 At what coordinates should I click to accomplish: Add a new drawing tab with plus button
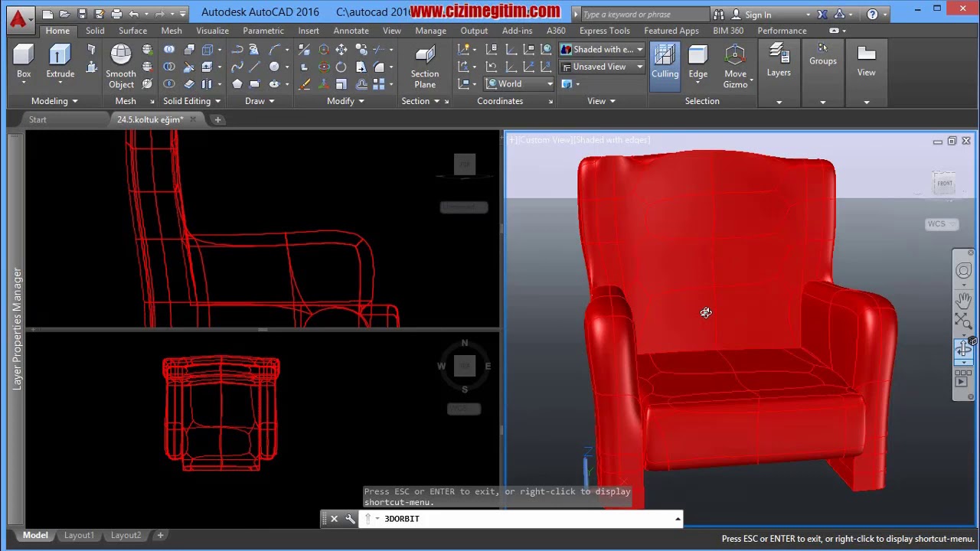click(x=217, y=119)
